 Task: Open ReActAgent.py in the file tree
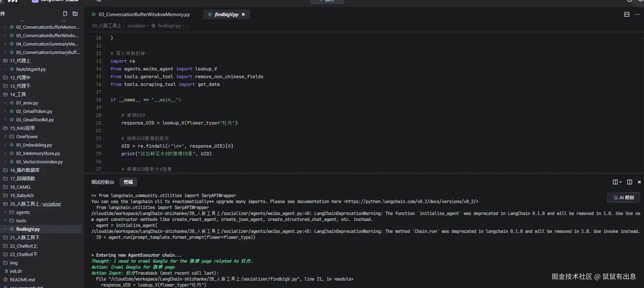(x=31, y=69)
